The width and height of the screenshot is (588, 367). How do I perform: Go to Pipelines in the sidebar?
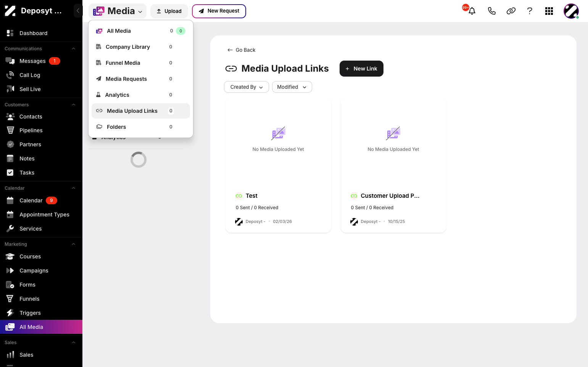41,130
